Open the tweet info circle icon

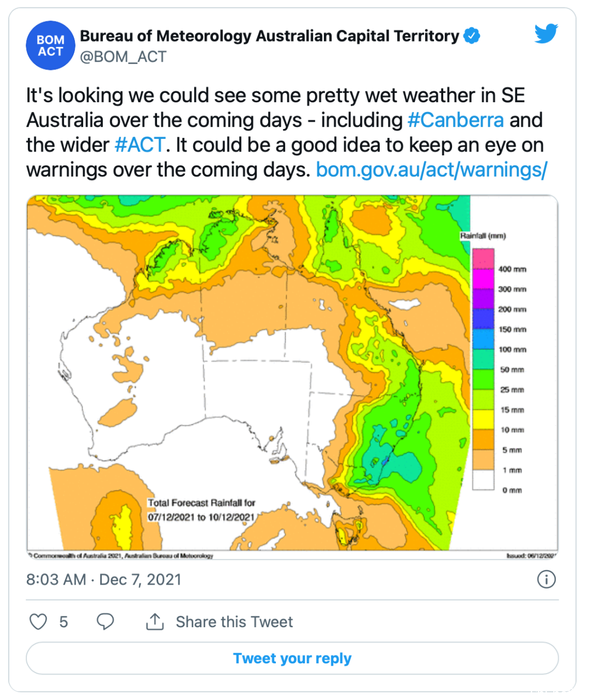click(x=546, y=579)
